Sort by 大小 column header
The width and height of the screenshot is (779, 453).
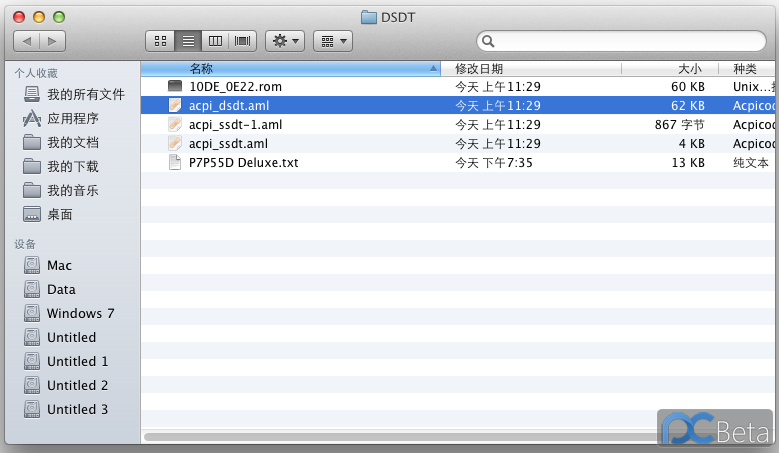click(x=670, y=69)
